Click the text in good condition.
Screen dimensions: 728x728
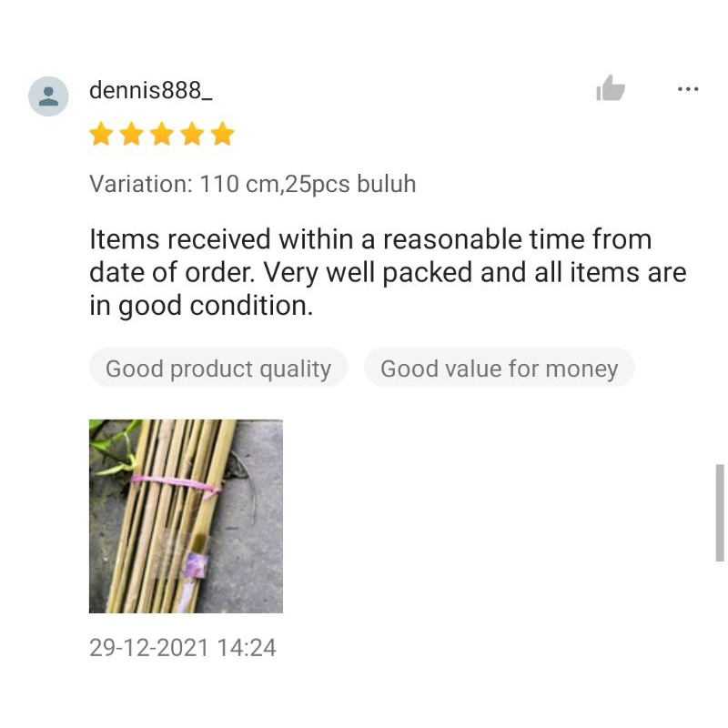tap(201, 306)
